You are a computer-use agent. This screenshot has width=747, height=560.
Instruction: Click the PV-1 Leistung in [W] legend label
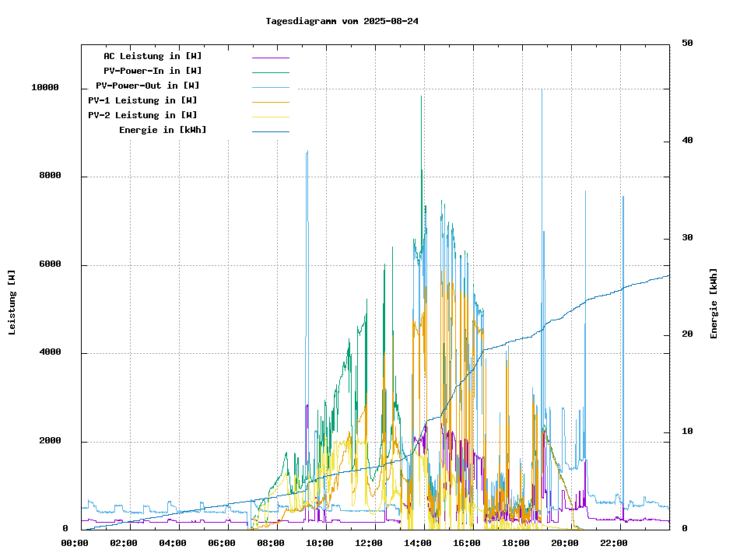142,100
